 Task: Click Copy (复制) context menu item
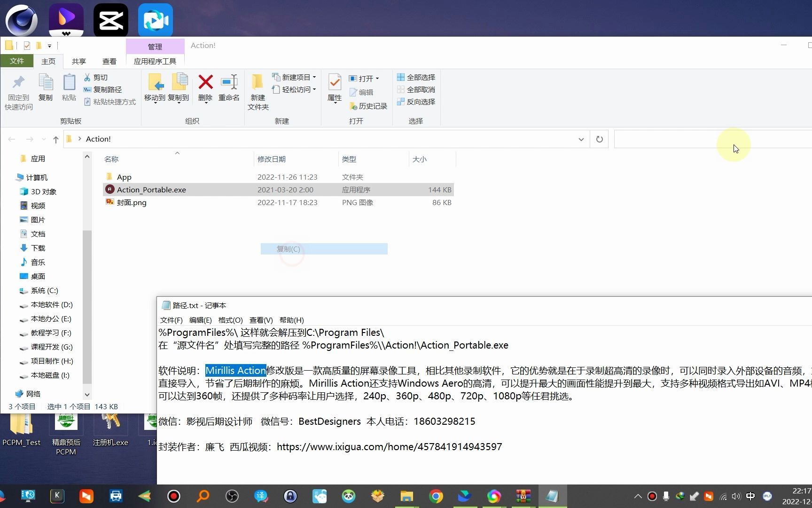pyautogui.click(x=324, y=249)
